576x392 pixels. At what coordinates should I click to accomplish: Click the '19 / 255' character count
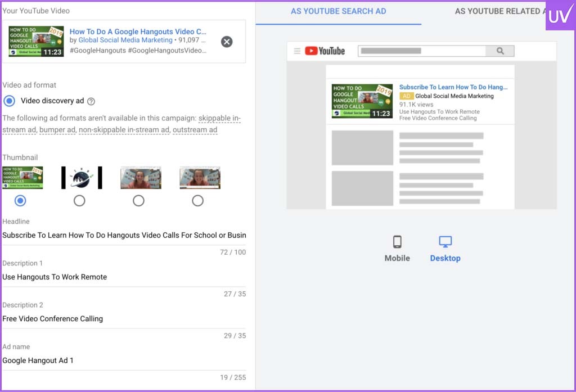(x=233, y=378)
